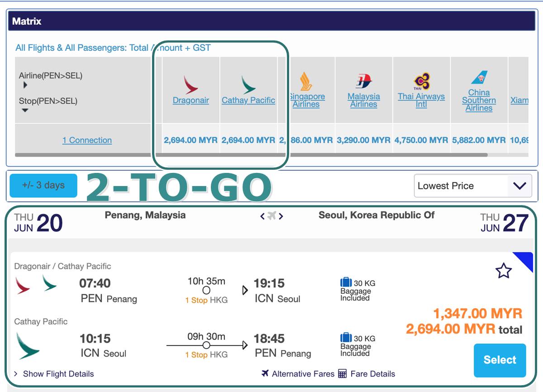Click China Southern 5,882.00 MYR price

coord(479,140)
